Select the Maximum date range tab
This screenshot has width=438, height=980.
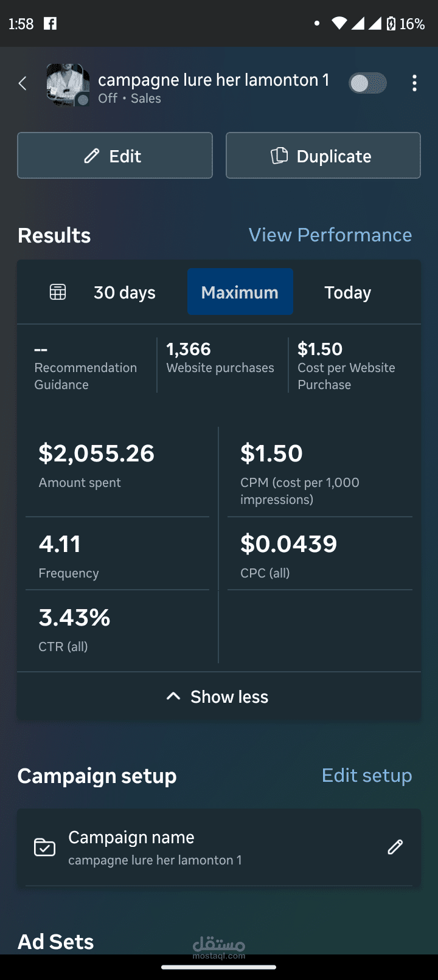(x=240, y=292)
